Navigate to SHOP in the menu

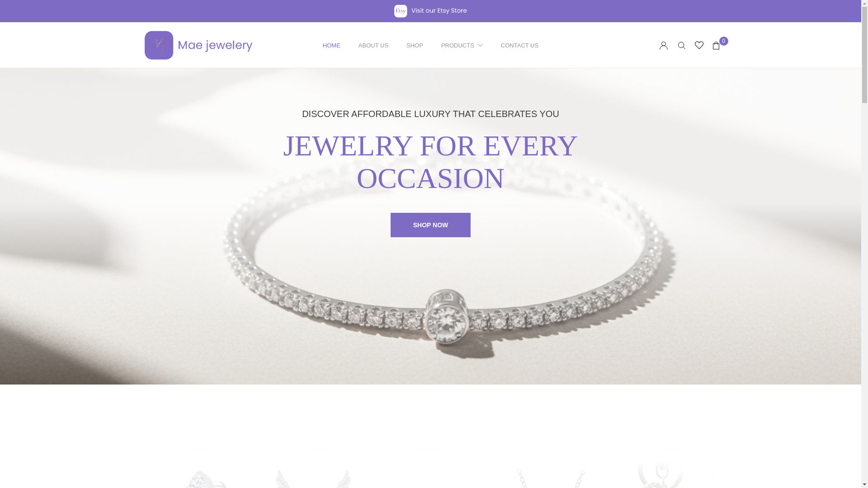point(415,46)
